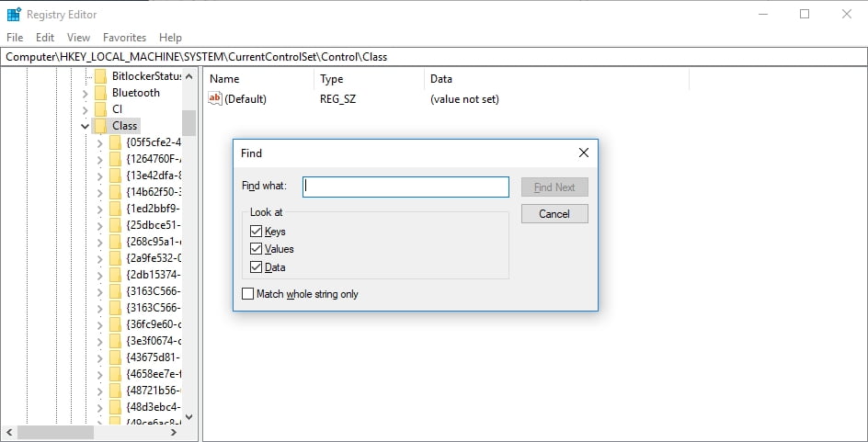The width and height of the screenshot is (868, 442).
Task: Close the Find dialog with X
Action: [x=583, y=153]
